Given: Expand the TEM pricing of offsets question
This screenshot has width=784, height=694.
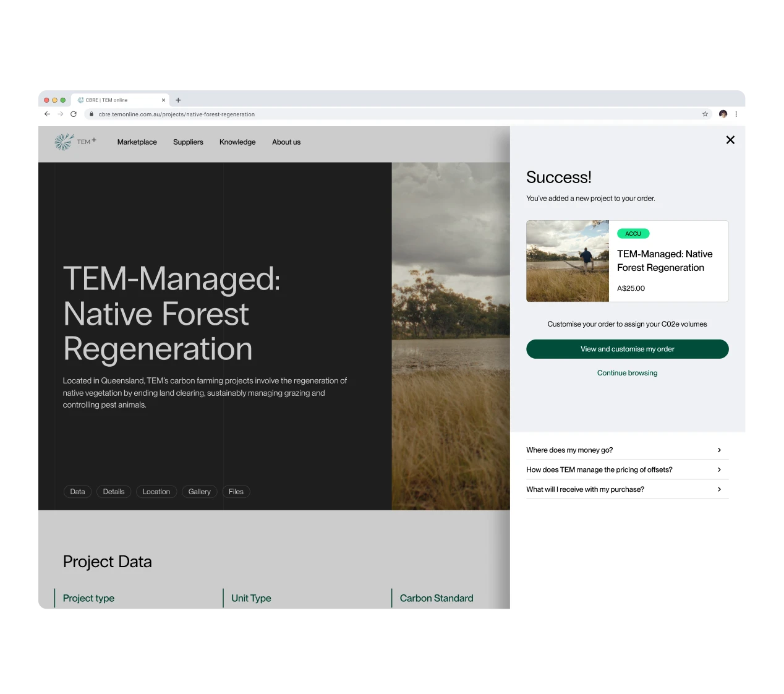Looking at the screenshot, I should [628, 469].
